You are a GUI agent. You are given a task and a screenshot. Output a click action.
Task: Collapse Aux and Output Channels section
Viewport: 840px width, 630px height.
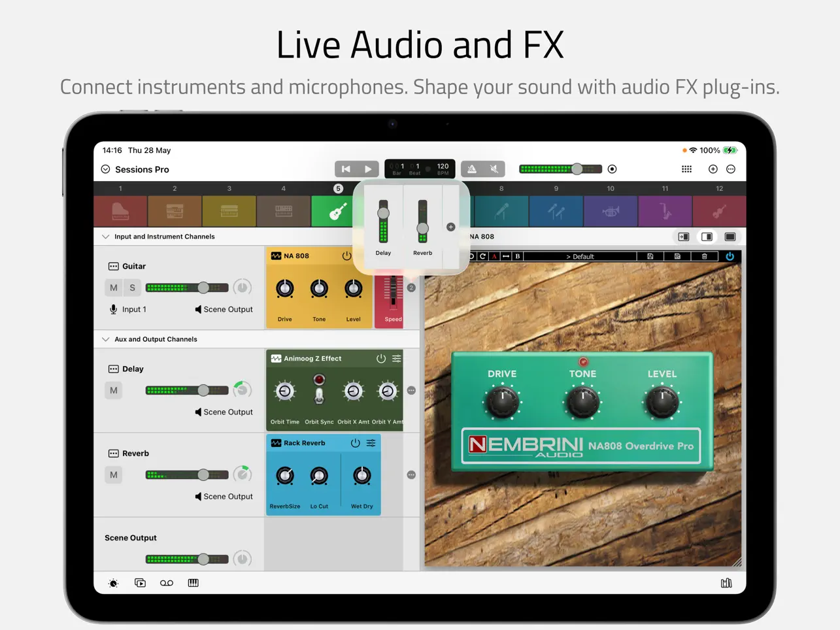(x=106, y=339)
